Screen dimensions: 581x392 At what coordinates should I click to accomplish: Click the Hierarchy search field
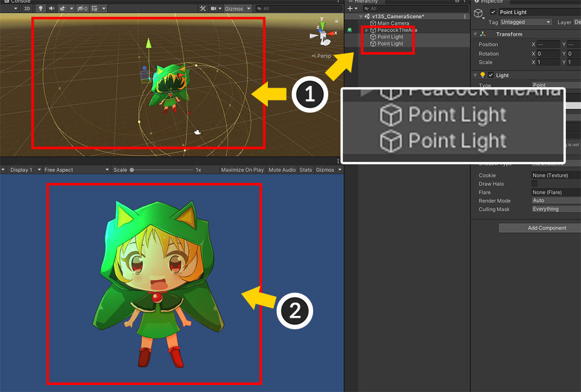[x=415, y=8]
